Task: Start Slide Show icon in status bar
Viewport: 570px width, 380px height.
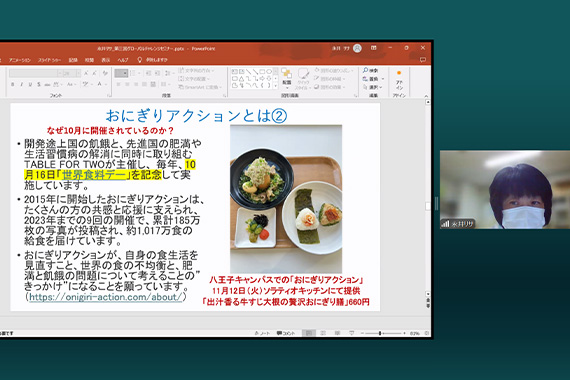Action: 351,333
